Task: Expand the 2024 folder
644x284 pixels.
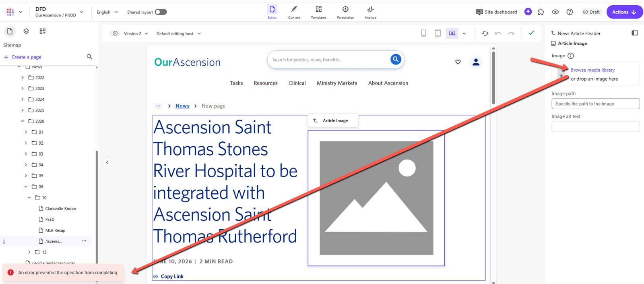Action: tap(23, 100)
